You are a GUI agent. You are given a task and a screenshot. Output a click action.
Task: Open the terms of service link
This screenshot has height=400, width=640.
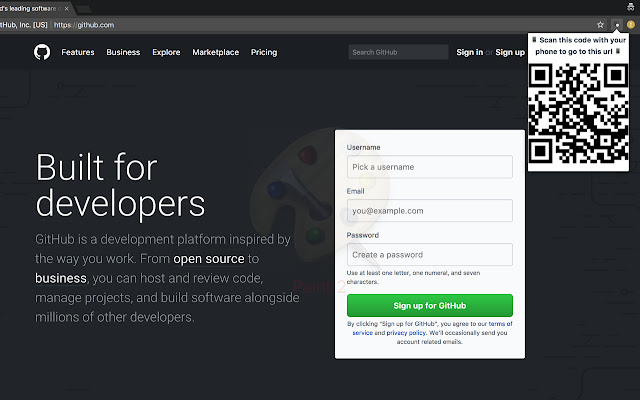[500, 324]
